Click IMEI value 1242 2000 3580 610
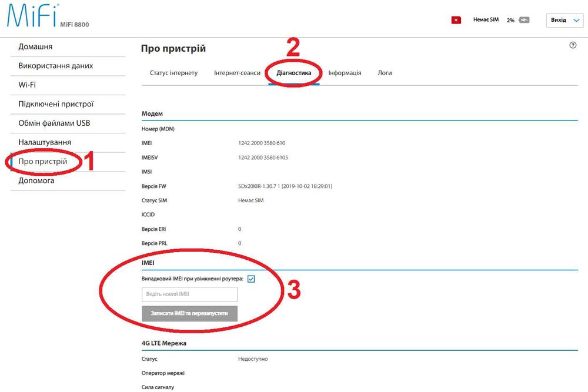This screenshot has width=588, height=392. [262, 143]
